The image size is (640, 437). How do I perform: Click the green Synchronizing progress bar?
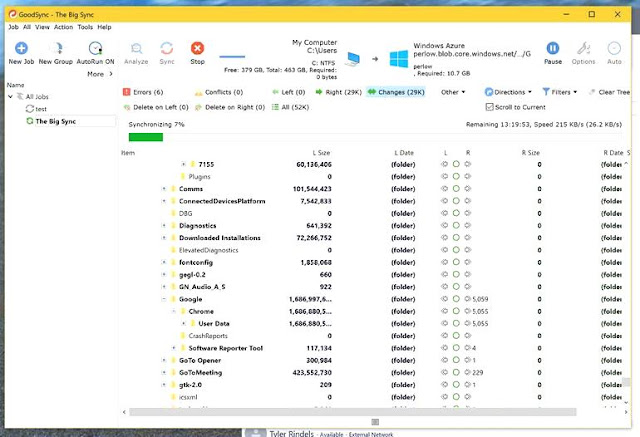point(146,137)
